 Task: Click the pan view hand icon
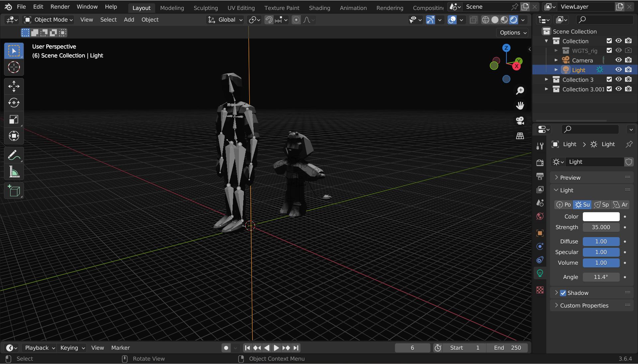pos(520,106)
